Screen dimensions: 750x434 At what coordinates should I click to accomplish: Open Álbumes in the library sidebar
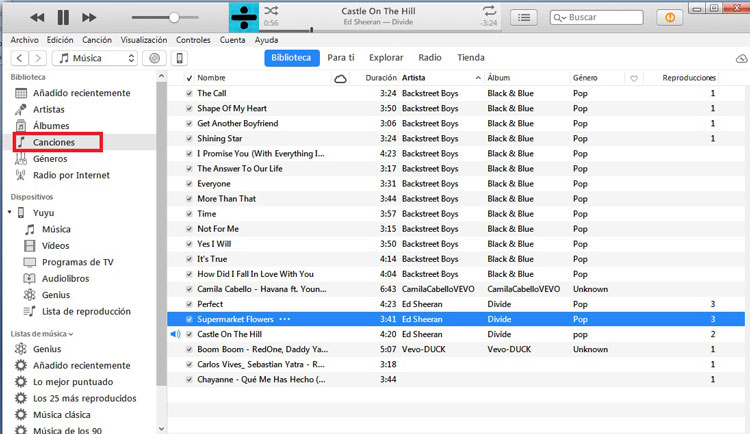tap(51, 126)
